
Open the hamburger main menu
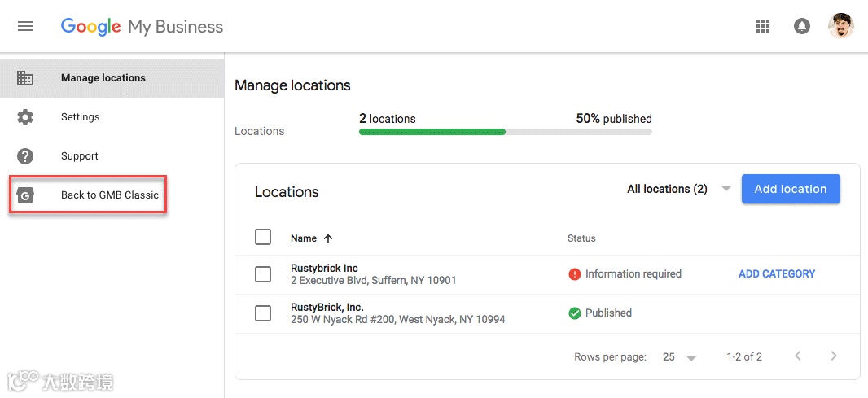25,26
